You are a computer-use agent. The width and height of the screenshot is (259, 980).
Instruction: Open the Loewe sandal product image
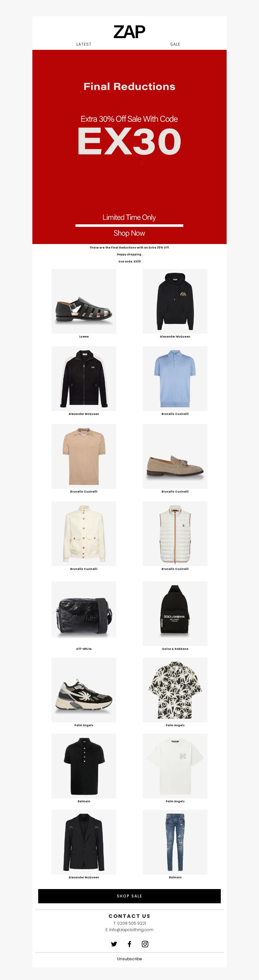(x=84, y=301)
